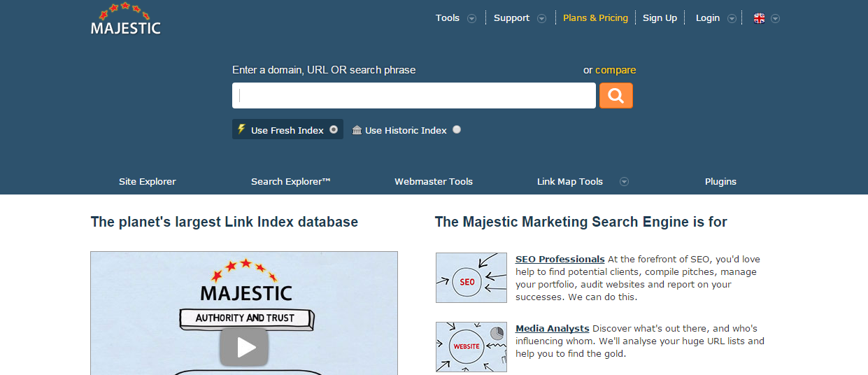Click the heading "The planet's largest Link Index database"
The width and height of the screenshot is (868, 375).
225,222
